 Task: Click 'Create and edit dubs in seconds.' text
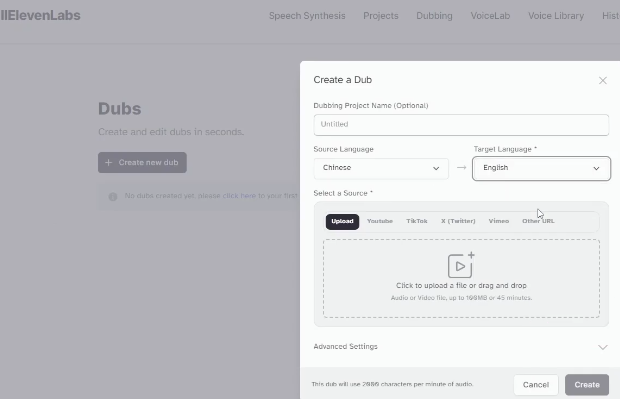pyautogui.click(x=171, y=132)
